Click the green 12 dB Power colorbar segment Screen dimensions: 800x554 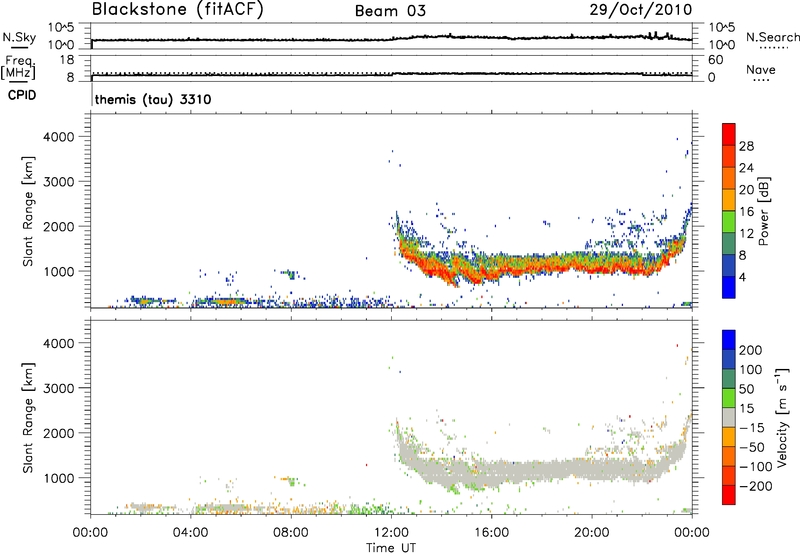click(x=729, y=222)
